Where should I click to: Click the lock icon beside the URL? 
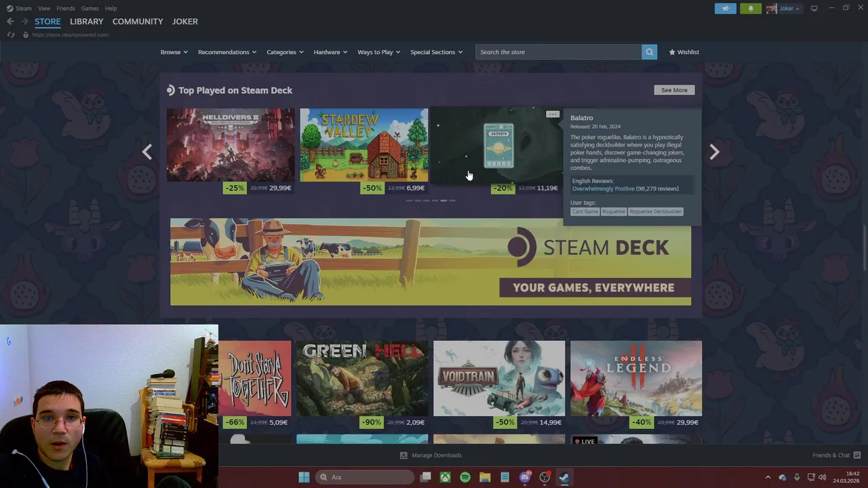25,35
